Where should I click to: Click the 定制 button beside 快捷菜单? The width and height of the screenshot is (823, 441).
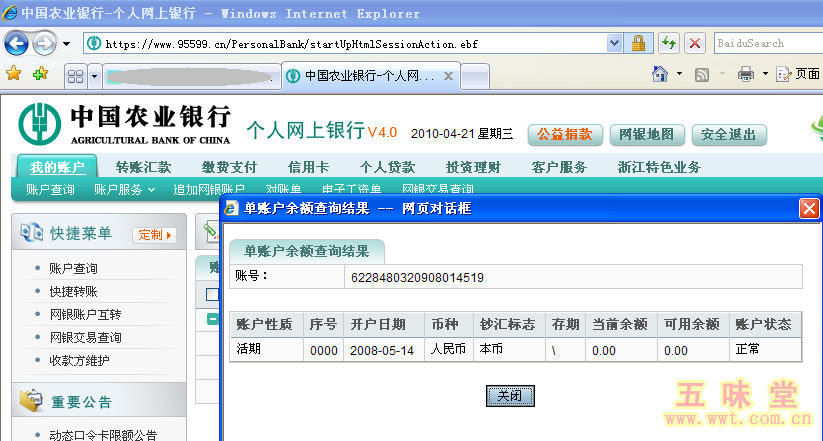click(154, 235)
